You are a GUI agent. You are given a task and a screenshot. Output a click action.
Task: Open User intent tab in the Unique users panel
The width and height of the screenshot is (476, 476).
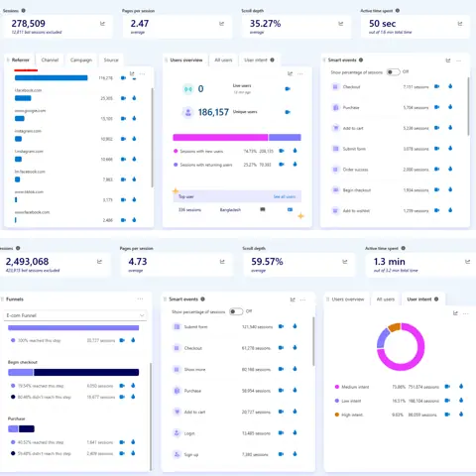click(259, 60)
